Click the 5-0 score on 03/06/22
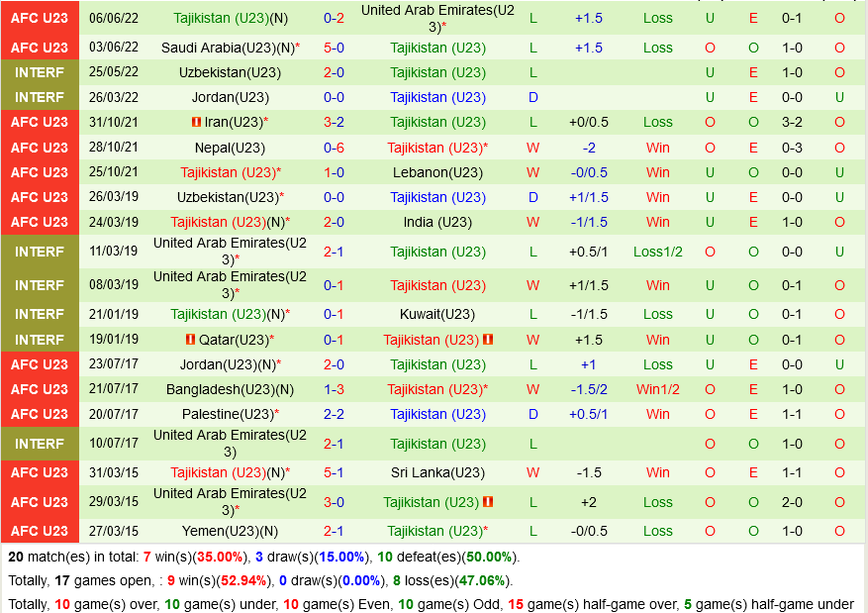 [334, 49]
